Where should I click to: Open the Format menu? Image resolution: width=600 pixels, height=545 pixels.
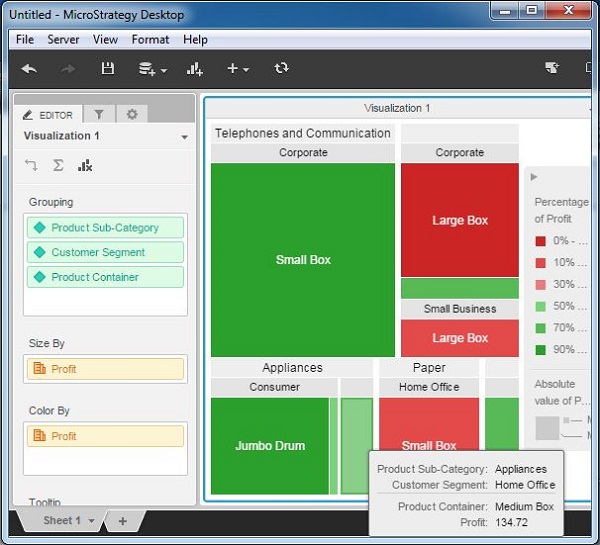150,39
